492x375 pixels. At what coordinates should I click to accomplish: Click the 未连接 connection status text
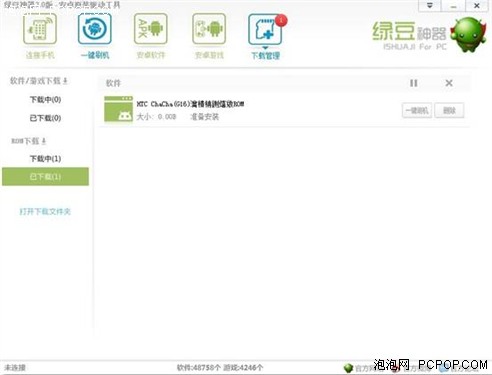coord(15,368)
